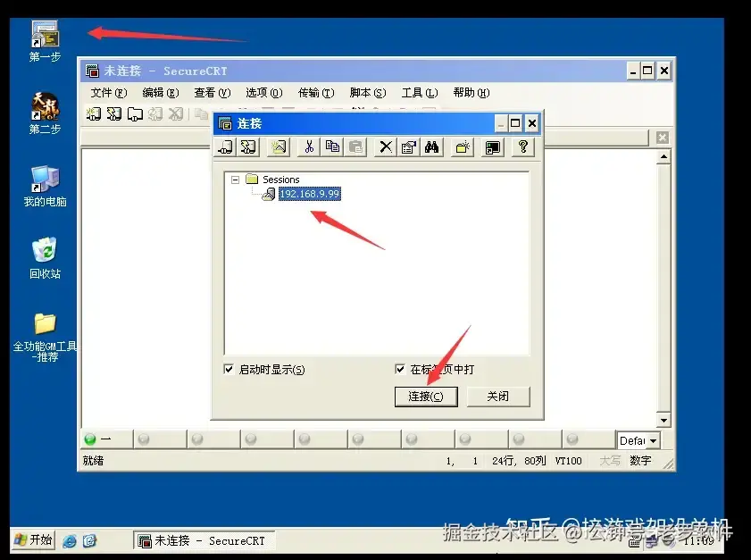Open the Default button bar dropdown

point(654,440)
